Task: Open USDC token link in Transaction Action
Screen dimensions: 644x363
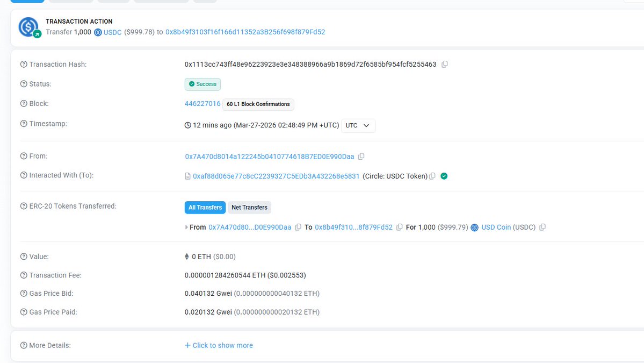Action: click(x=113, y=32)
